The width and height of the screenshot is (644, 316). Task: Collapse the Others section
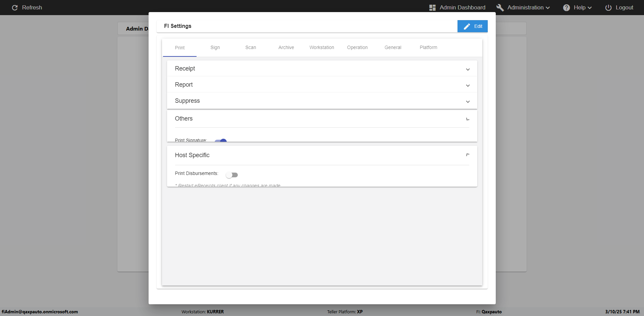[x=468, y=119]
